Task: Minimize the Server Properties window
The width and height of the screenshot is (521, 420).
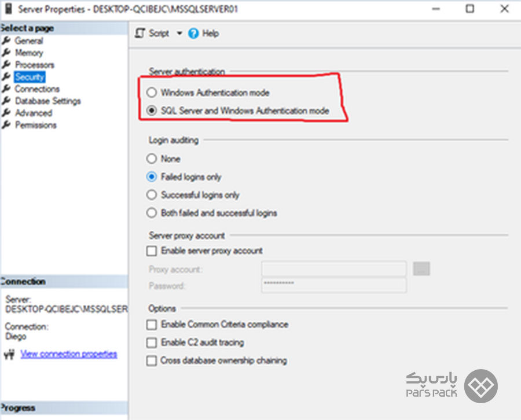Action: [x=435, y=9]
